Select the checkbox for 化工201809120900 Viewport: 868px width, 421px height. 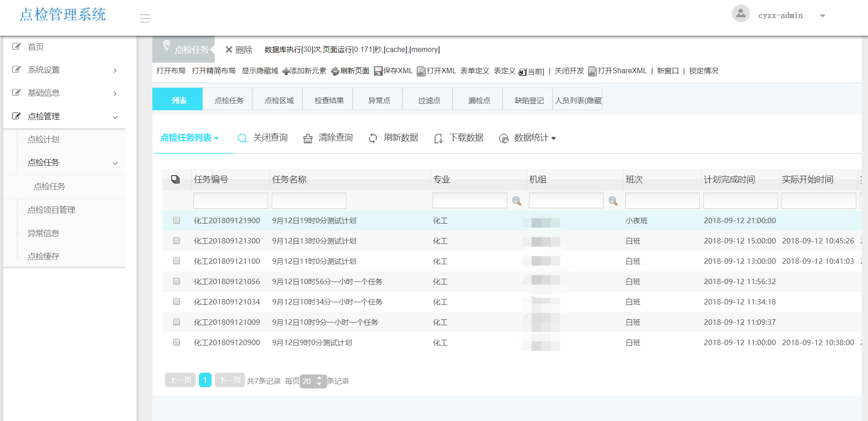176,342
